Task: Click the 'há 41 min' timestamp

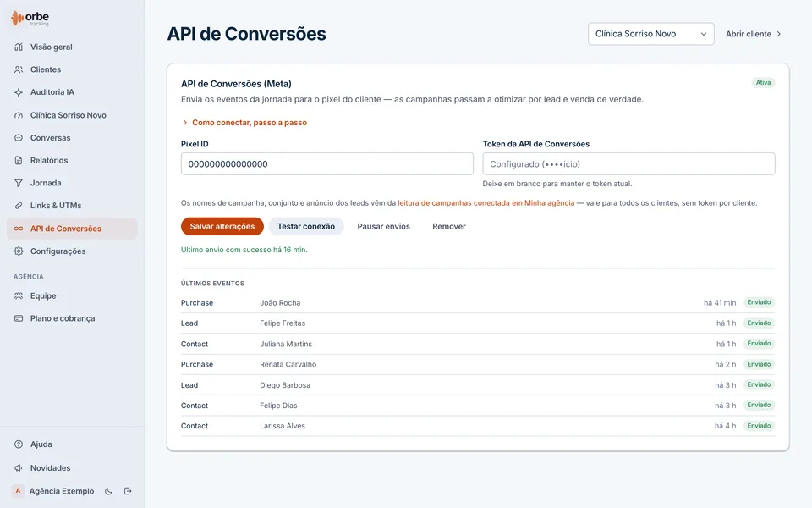Action: click(720, 303)
